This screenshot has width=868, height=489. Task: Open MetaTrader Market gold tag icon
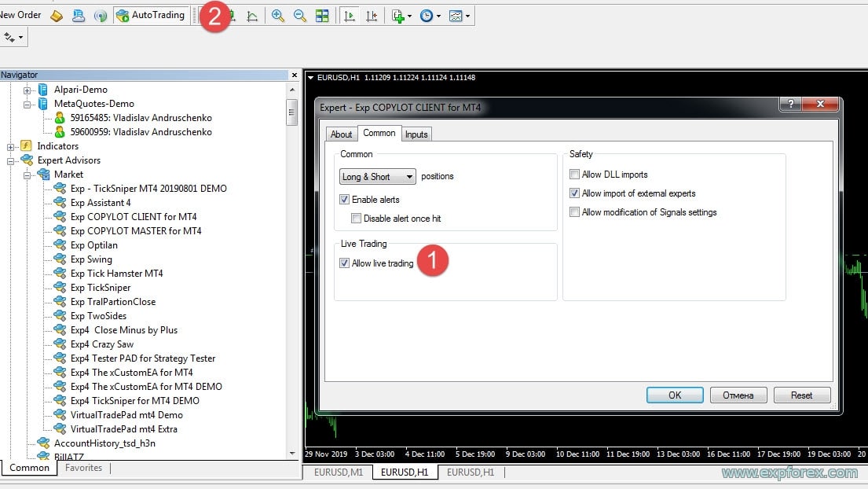point(57,16)
